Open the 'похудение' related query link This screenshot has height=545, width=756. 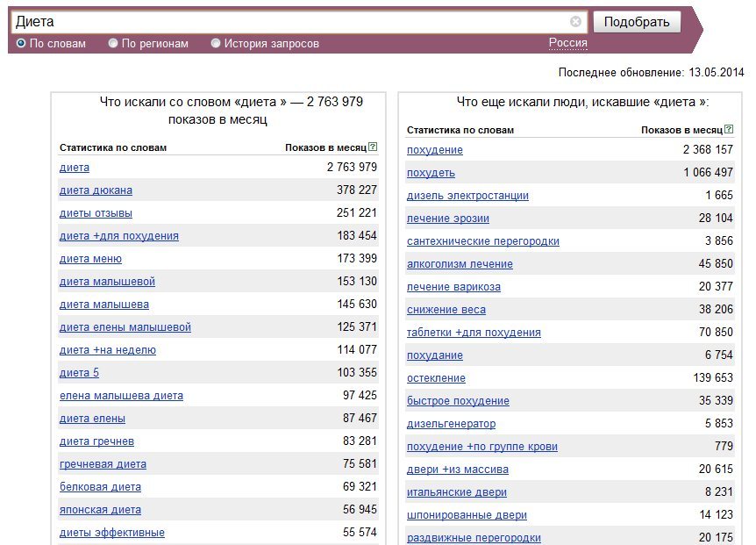tap(434, 150)
